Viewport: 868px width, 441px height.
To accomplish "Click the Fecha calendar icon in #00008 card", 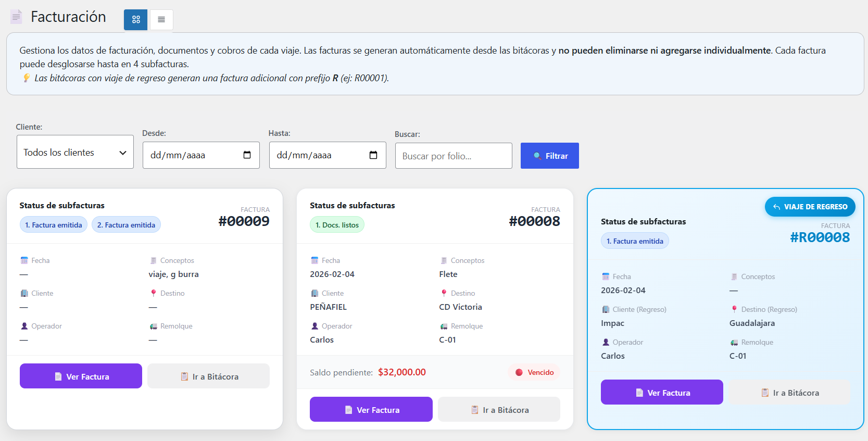I will click(x=315, y=260).
